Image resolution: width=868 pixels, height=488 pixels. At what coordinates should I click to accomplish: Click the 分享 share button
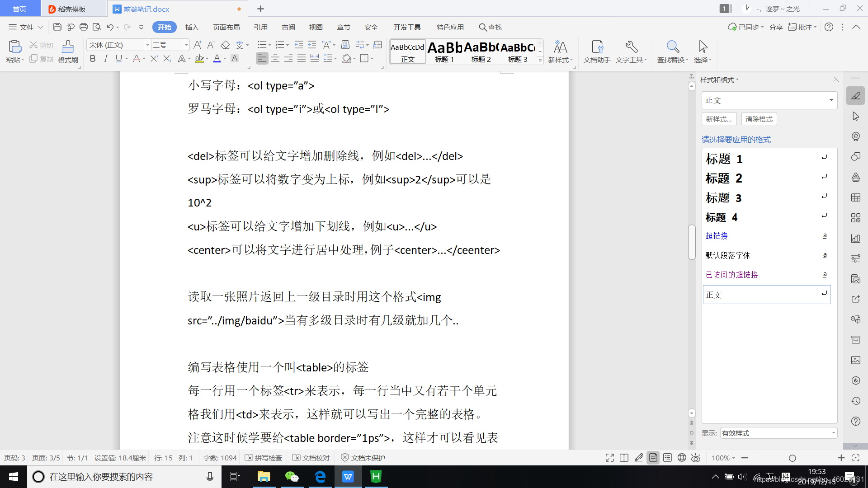[776, 27]
